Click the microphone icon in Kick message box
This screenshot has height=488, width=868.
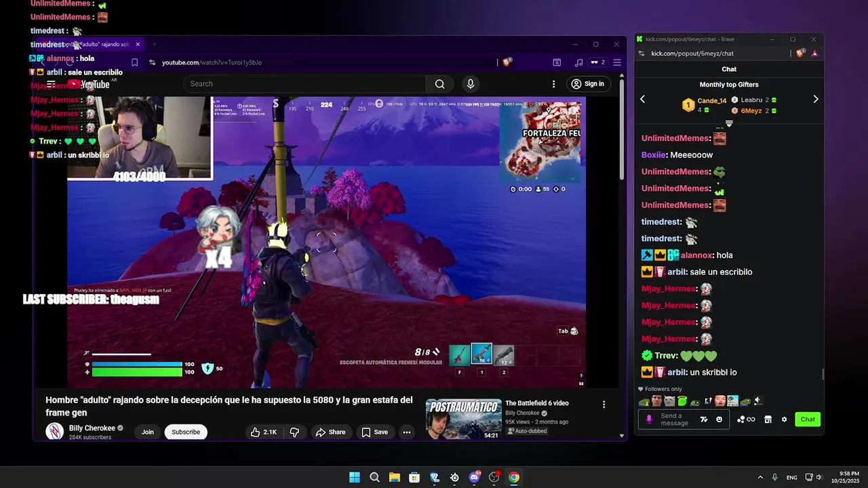click(649, 420)
